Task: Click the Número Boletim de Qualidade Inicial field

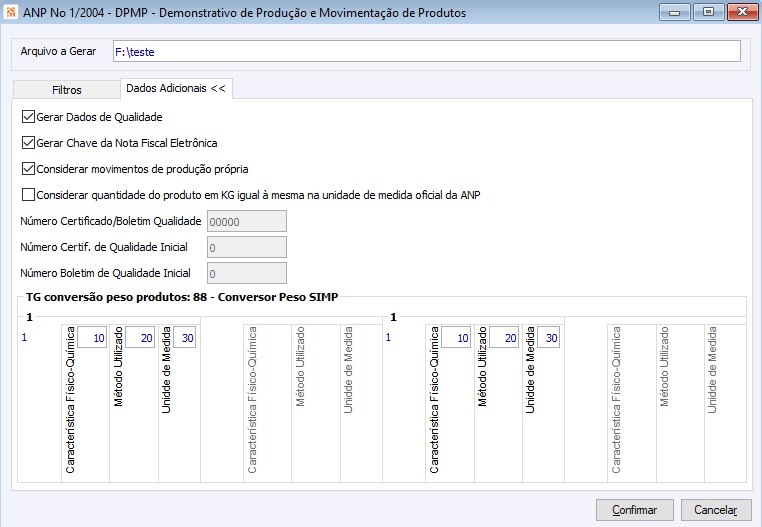Action: pyautogui.click(x=247, y=274)
